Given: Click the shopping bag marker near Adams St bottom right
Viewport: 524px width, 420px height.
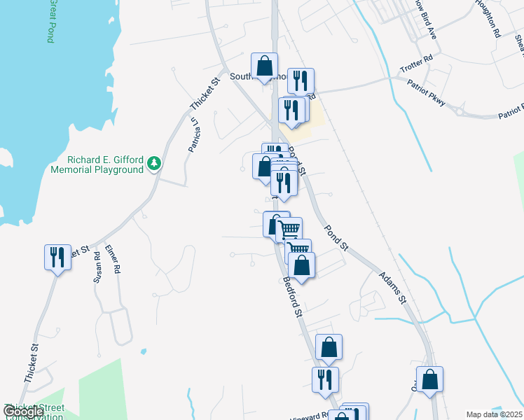Looking at the screenshot, I should 429,379.
